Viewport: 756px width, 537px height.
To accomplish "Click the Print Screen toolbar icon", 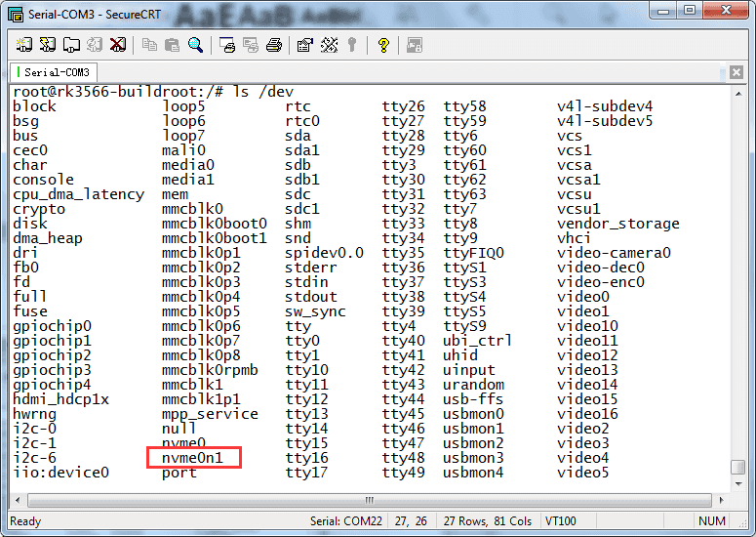I will pos(227,45).
